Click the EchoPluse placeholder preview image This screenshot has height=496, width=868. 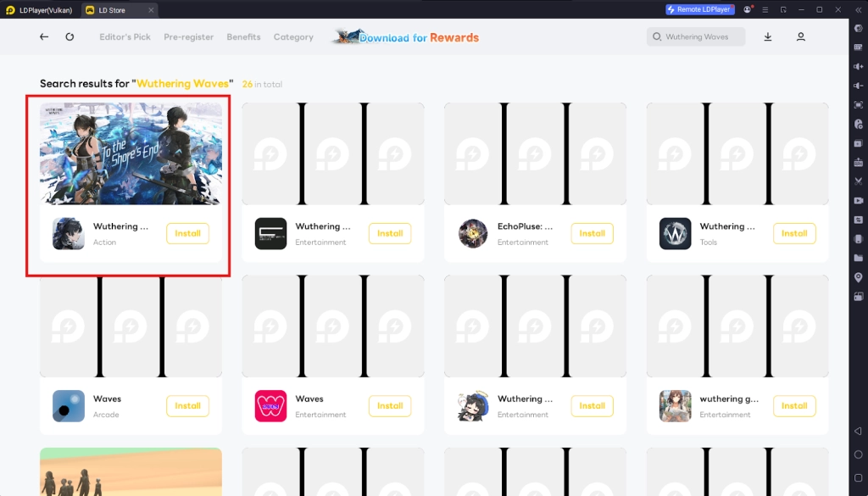click(536, 154)
